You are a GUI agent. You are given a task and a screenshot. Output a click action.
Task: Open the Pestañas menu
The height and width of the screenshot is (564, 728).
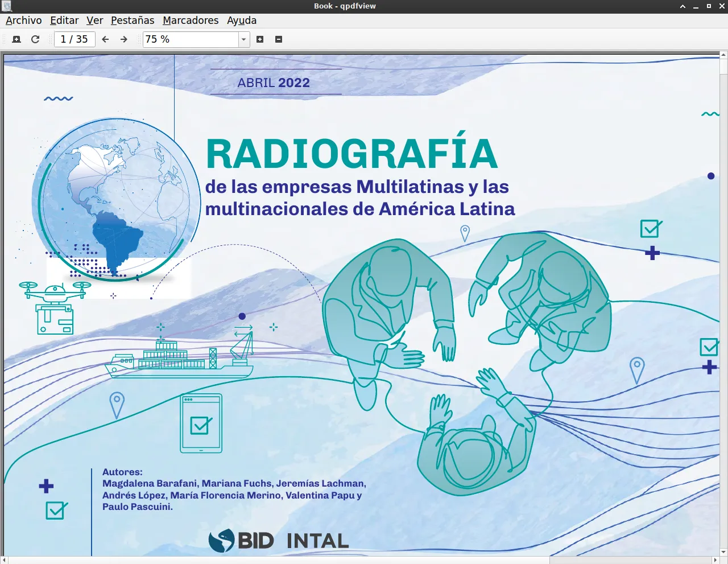coord(133,20)
